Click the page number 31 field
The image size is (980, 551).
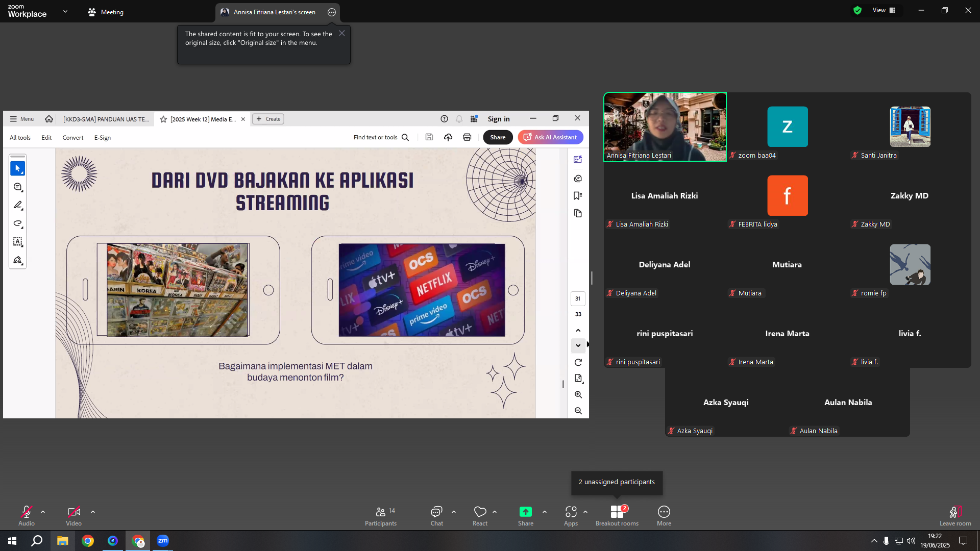click(x=578, y=298)
